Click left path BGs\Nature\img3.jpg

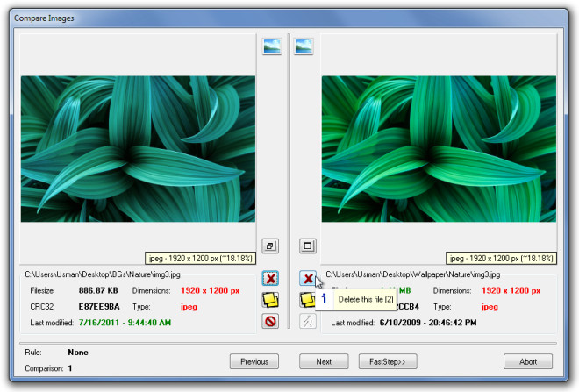(103, 274)
